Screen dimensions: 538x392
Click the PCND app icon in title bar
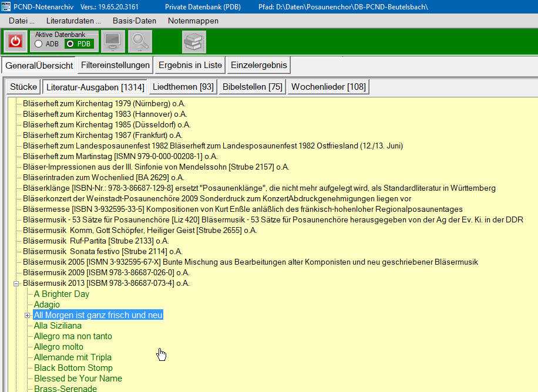point(6,6)
